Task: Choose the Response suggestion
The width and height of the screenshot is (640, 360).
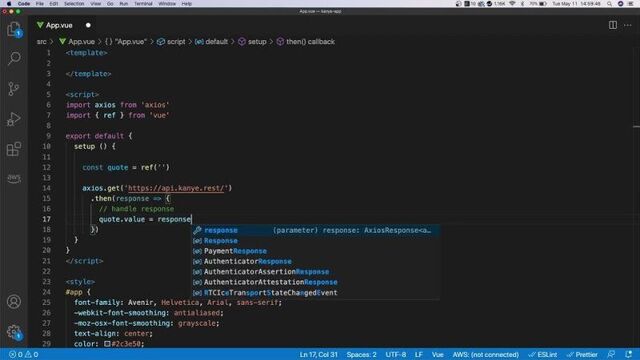Action: 316,241
